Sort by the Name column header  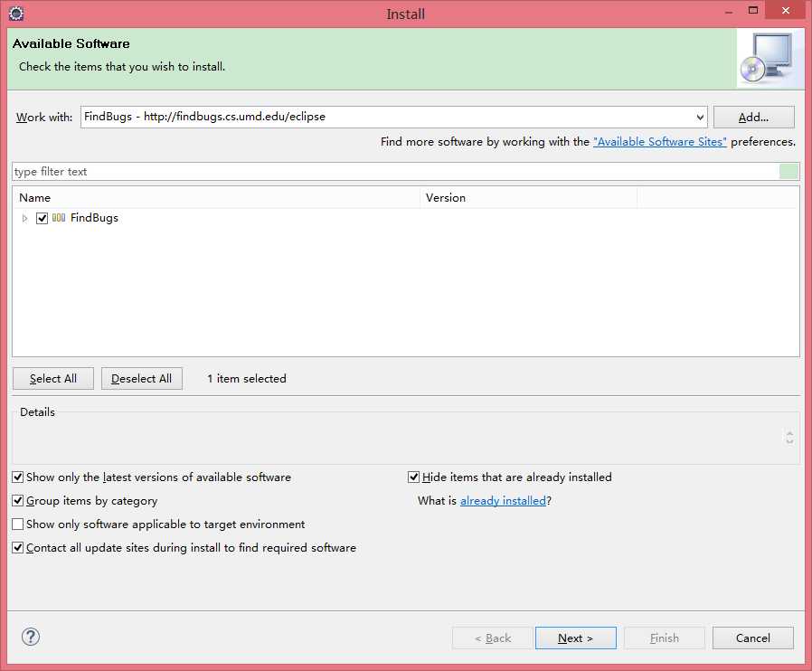[x=215, y=198]
